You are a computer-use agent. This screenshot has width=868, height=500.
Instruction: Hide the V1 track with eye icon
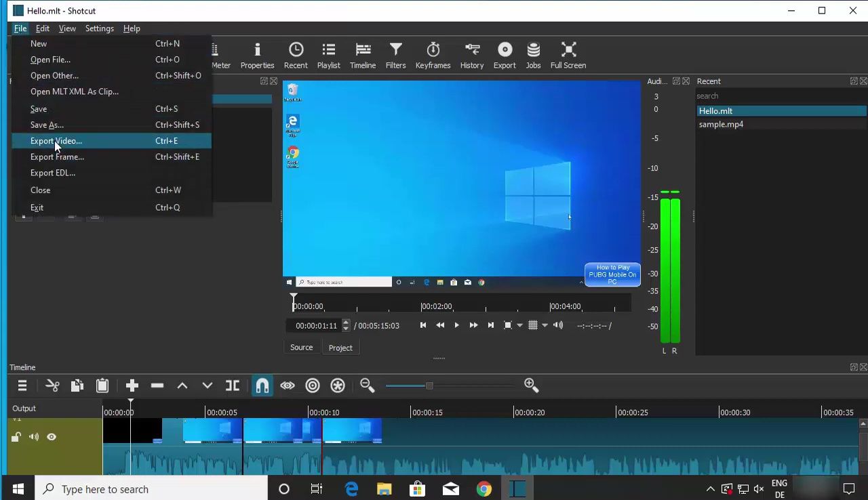click(x=52, y=437)
